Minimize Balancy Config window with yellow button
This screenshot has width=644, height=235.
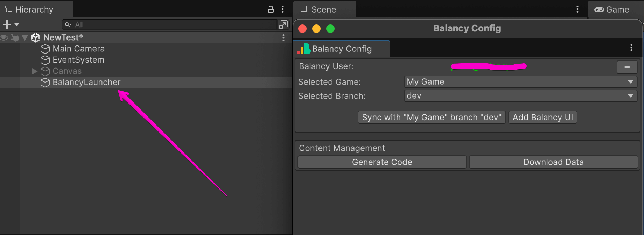click(316, 29)
